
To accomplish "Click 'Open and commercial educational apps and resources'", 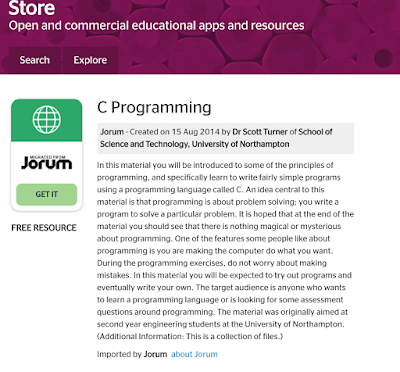I will (x=156, y=26).
